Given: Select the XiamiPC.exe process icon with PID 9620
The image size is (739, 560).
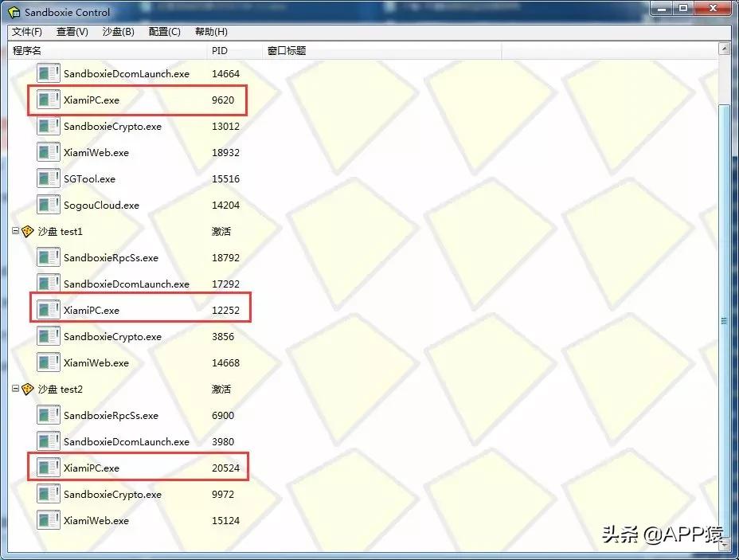Looking at the screenshot, I should tap(48, 100).
